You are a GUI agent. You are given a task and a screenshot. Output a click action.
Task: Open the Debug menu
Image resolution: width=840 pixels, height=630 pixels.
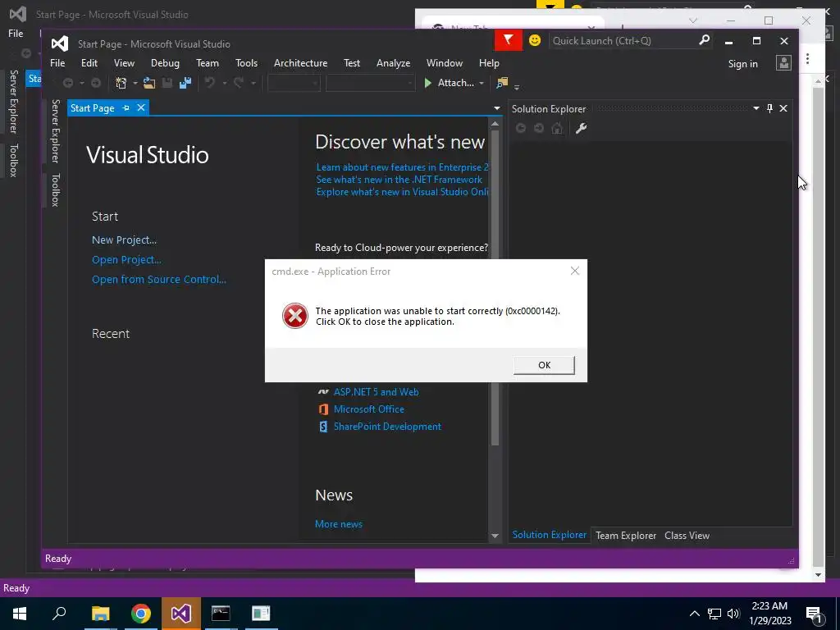coord(165,63)
